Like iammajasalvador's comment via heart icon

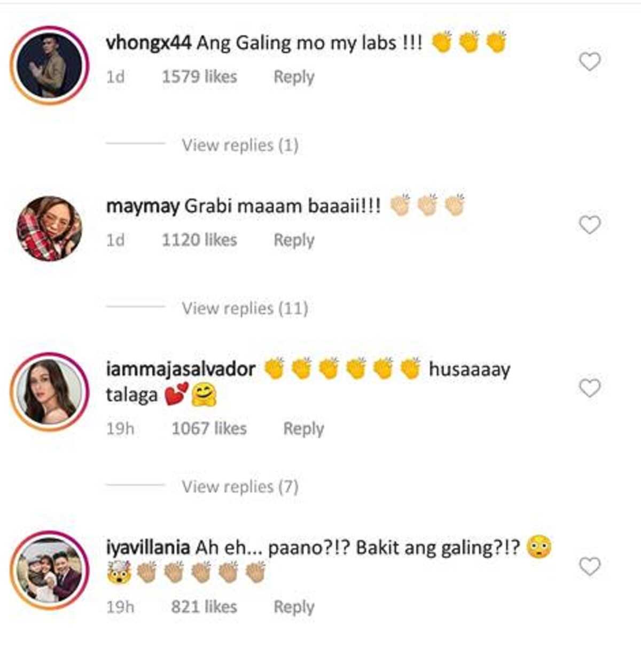[x=590, y=388]
